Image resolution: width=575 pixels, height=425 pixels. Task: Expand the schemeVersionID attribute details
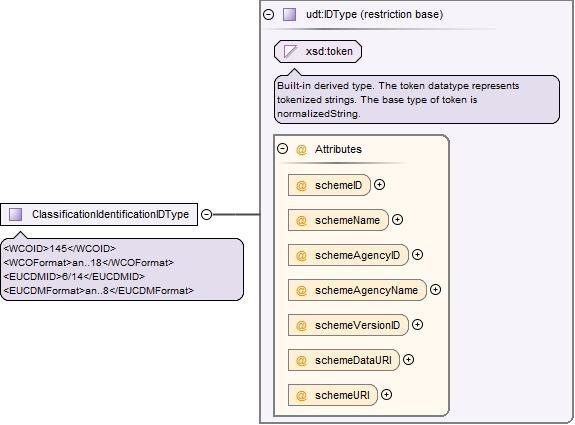pos(417,325)
